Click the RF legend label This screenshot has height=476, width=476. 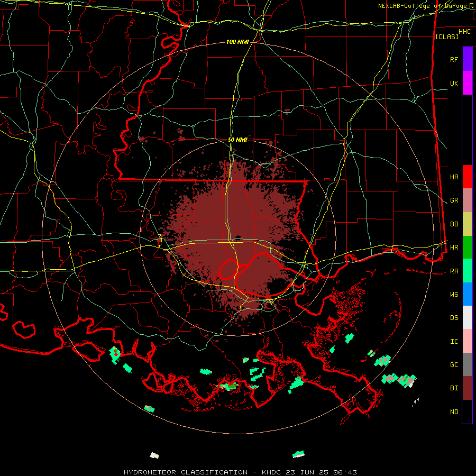454,59
